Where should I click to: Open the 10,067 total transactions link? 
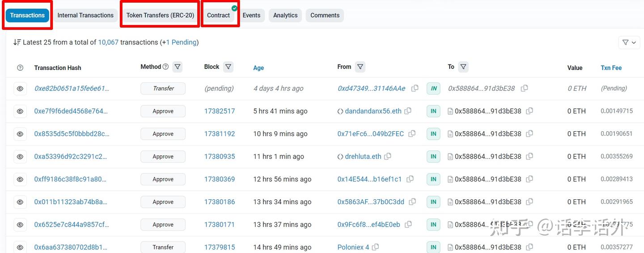tap(108, 42)
